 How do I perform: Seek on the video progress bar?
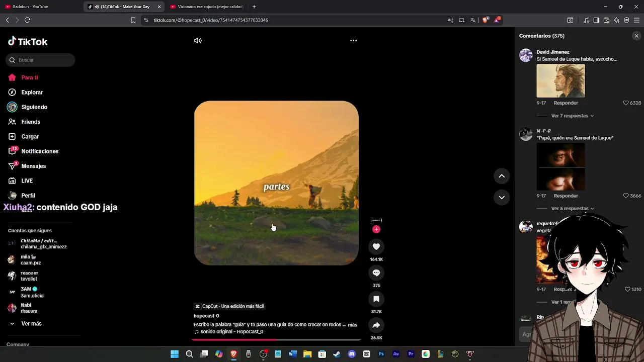click(x=276, y=340)
